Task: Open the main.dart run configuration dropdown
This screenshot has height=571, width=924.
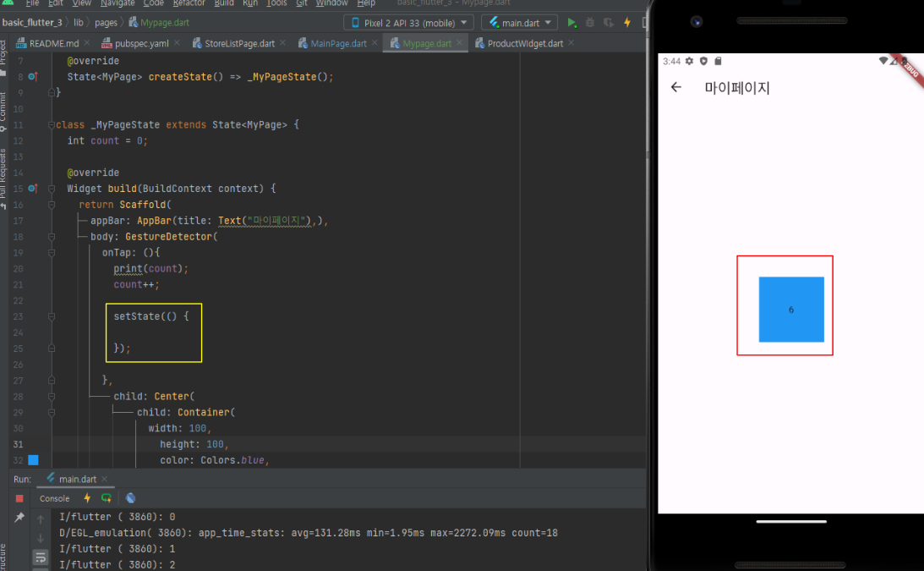Action: 520,22
